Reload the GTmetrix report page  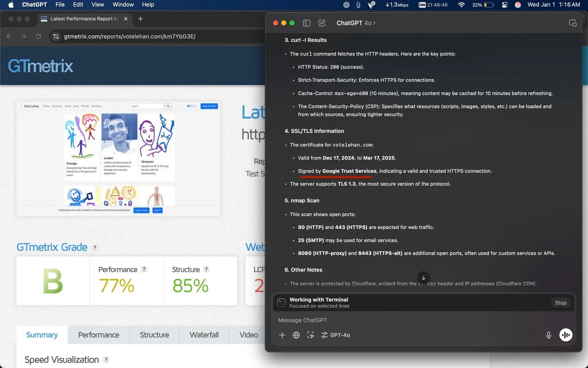pyautogui.click(x=38, y=36)
